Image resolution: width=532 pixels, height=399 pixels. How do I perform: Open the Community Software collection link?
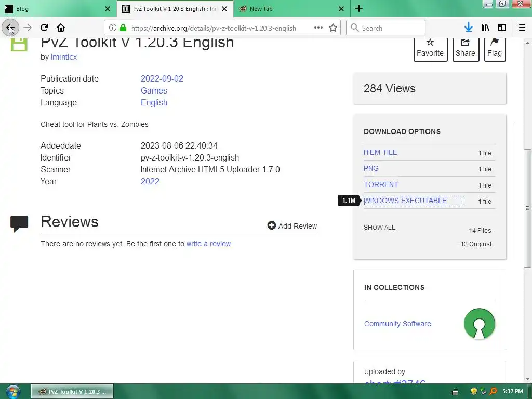[397, 324]
